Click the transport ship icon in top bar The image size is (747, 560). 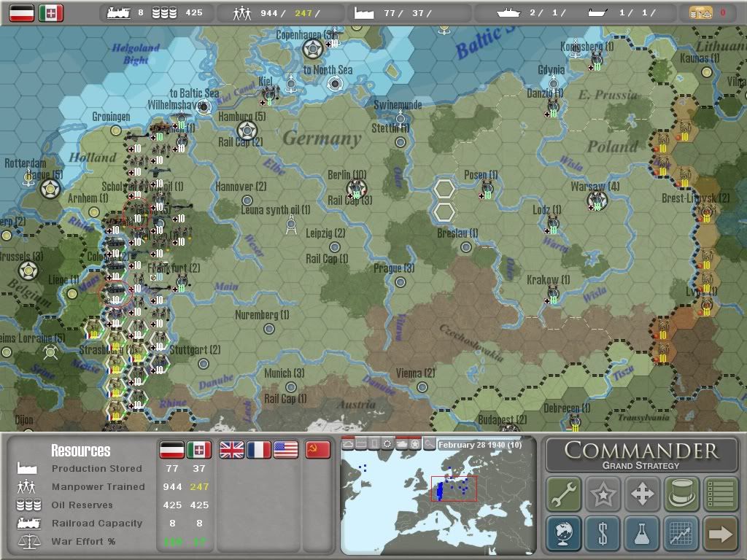pos(597,13)
